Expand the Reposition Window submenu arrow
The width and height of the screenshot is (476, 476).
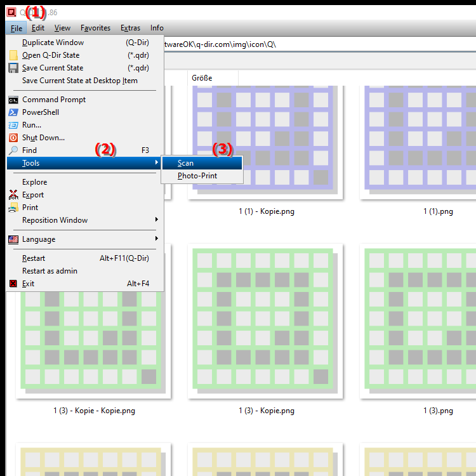tap(157, 220)
